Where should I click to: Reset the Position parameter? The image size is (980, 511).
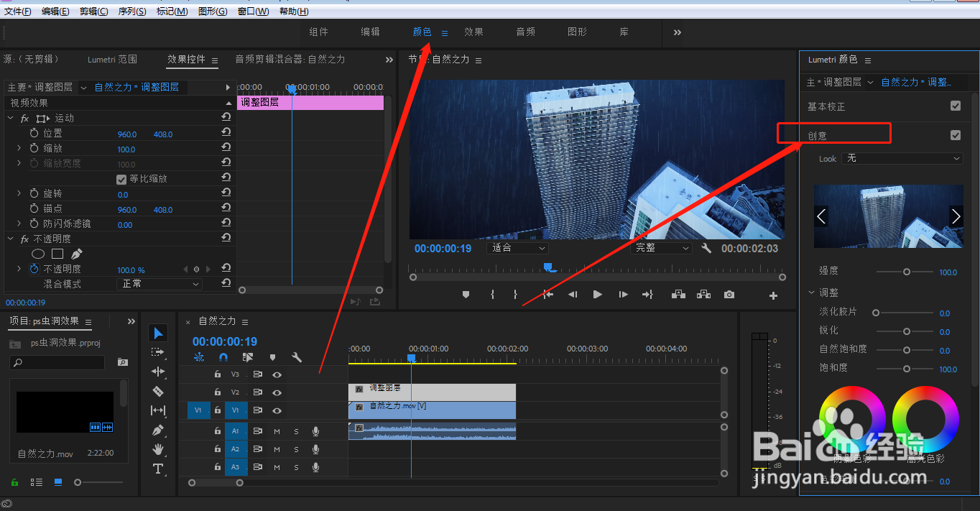click(226, 133)
